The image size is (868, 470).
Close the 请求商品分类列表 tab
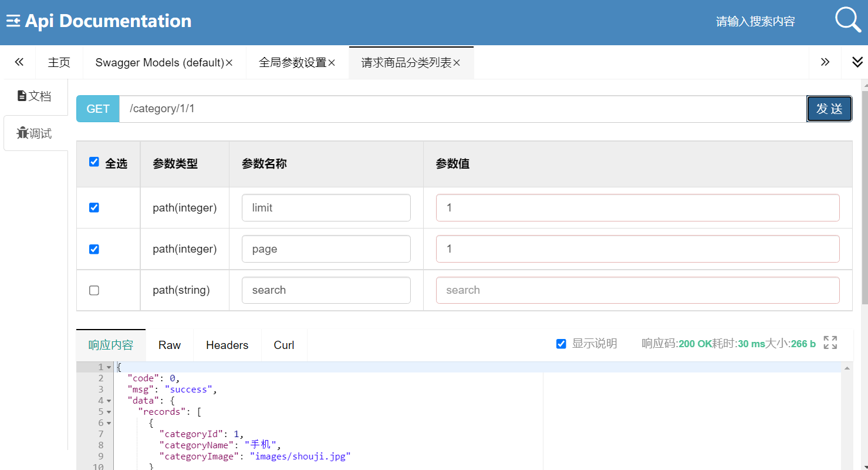click(x=457, y=62)
